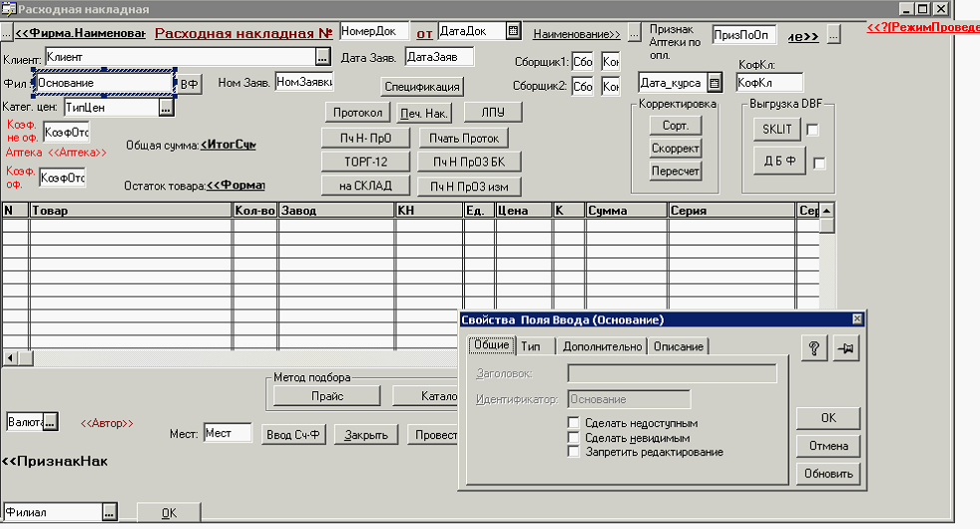Click the Ввод Сч-Ф button

293,434
